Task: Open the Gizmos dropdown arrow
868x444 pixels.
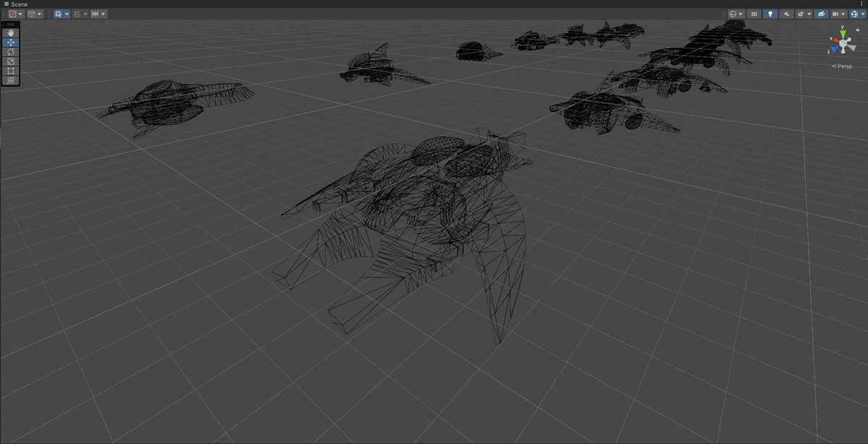Action: point(863,14)
